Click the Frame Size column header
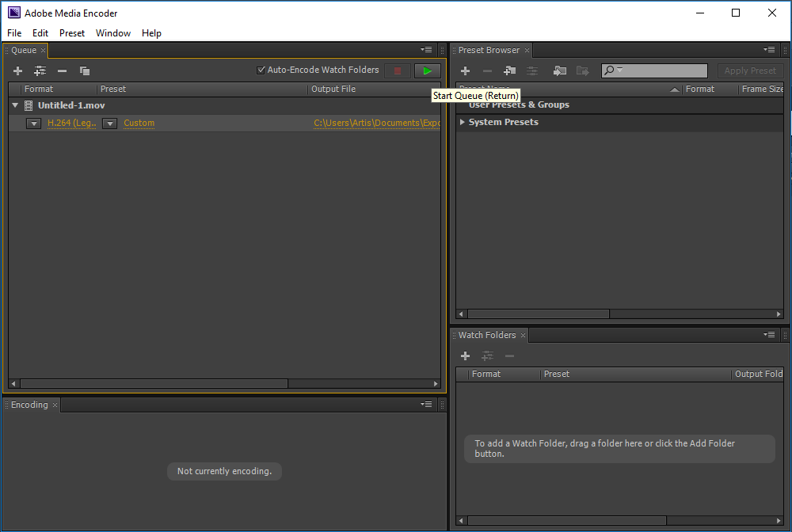The width and height of the screenshot is (792, 532). point(762,89)
